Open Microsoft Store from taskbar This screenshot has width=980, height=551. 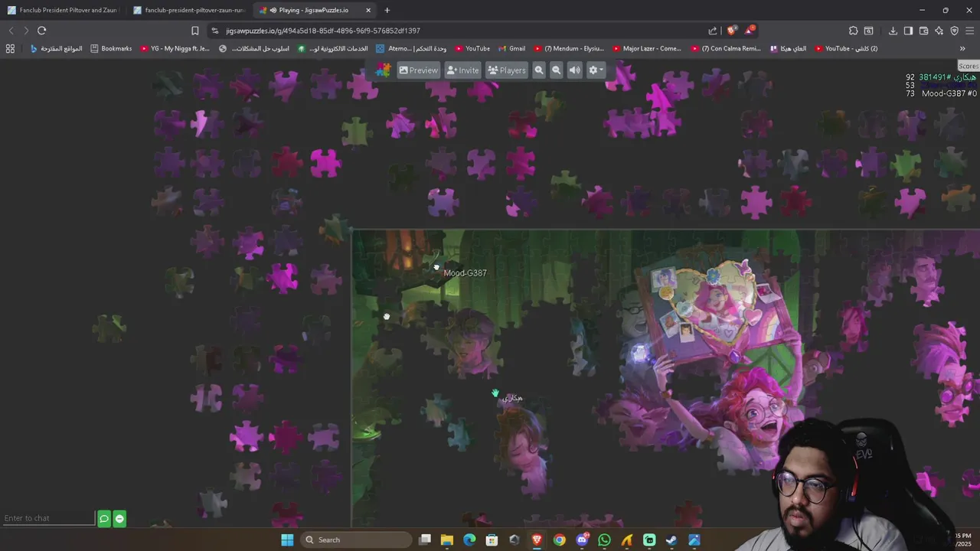click(x=492, y=540)
